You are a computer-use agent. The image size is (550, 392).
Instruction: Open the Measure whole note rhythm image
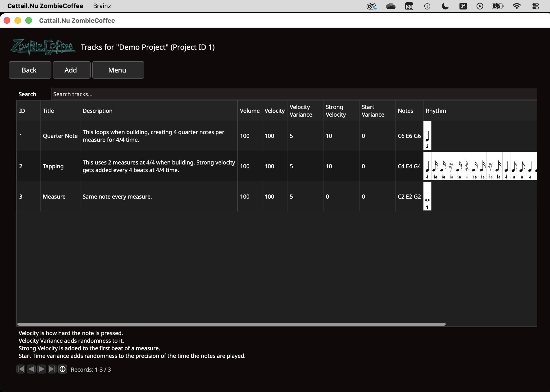coord(427,196)
